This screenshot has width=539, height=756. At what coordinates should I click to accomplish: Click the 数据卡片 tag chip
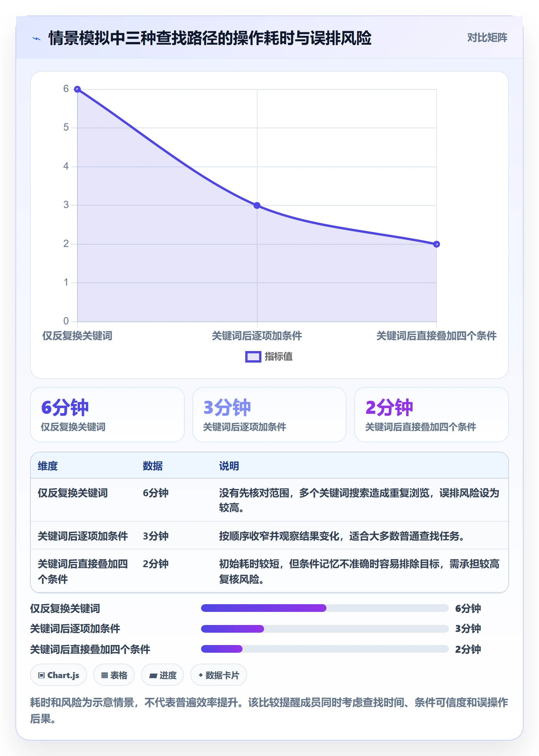click(x=219, y=675)
